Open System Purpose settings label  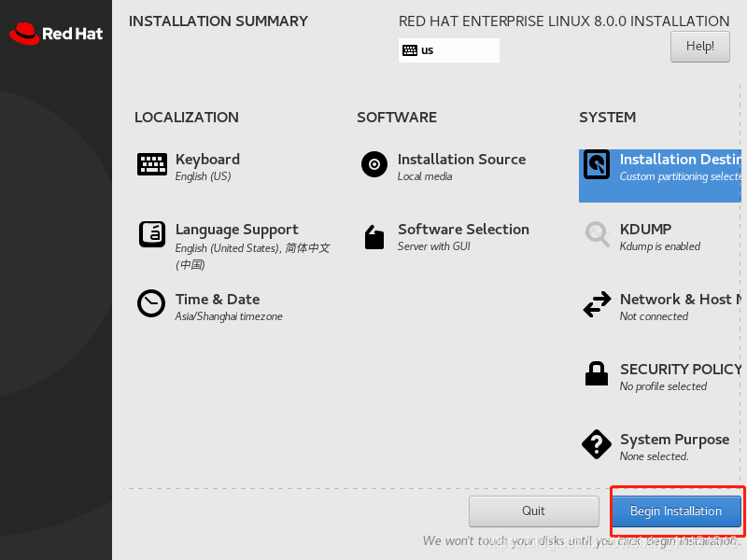(x=674, y=440)
